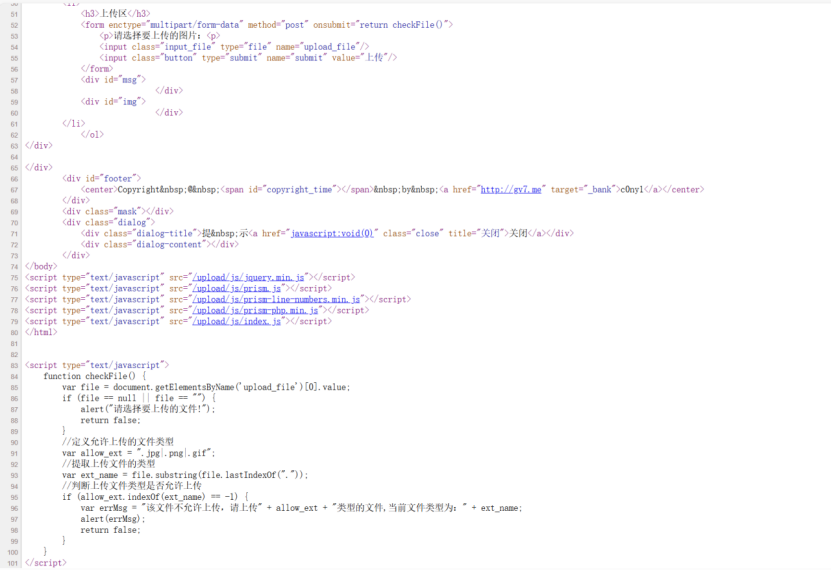Click the 'if (file == null' condition line
Image resolution: width=831 pixels, height=570 pixels.
point(139,398)
